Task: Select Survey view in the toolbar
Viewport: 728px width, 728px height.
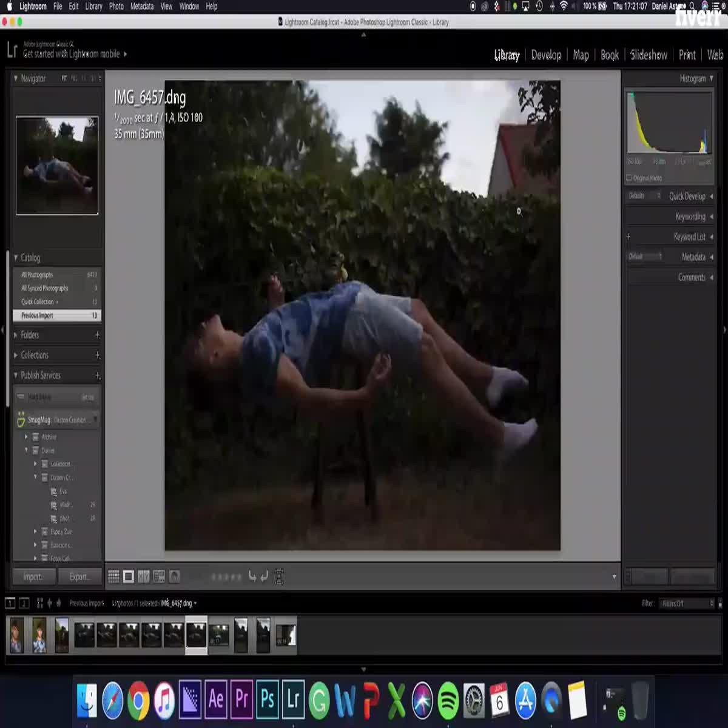Action: pyautogui.click(x=160, y=576)
